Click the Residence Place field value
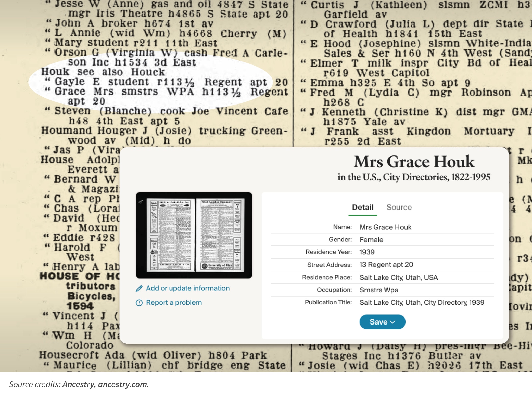The height and width of the screenshot is (402, 532). [x=399, y=277]
